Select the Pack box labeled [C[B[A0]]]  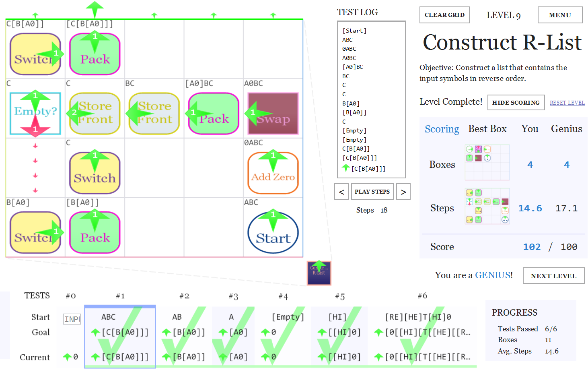(95, 54)
